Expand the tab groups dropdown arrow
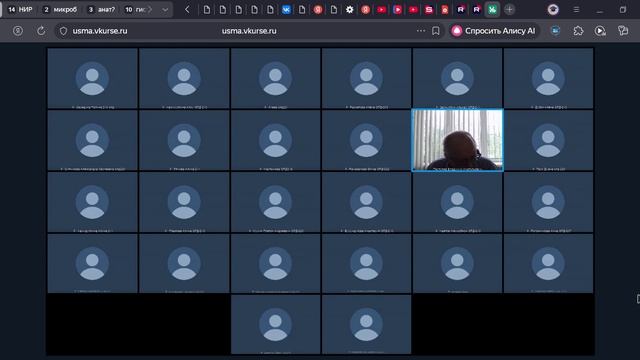Viewport: 640px width, 360px height. pos(165,9)
